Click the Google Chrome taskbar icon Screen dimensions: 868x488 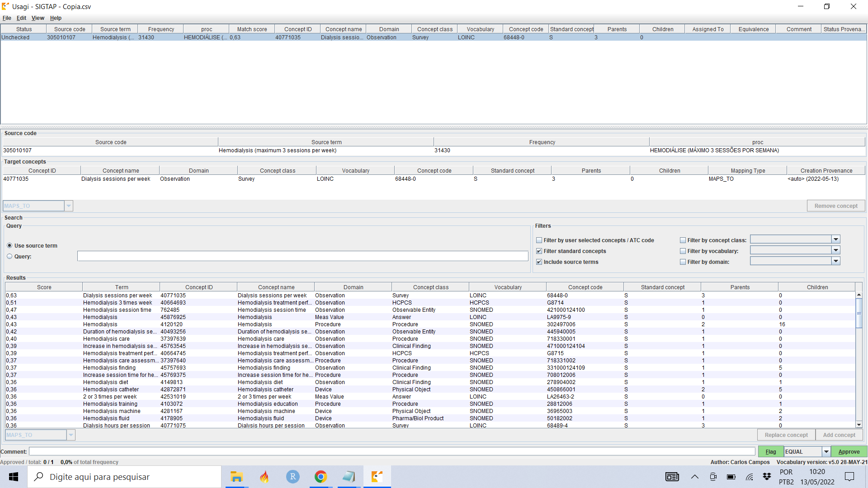pyautogui.click(x=321, y=477)
